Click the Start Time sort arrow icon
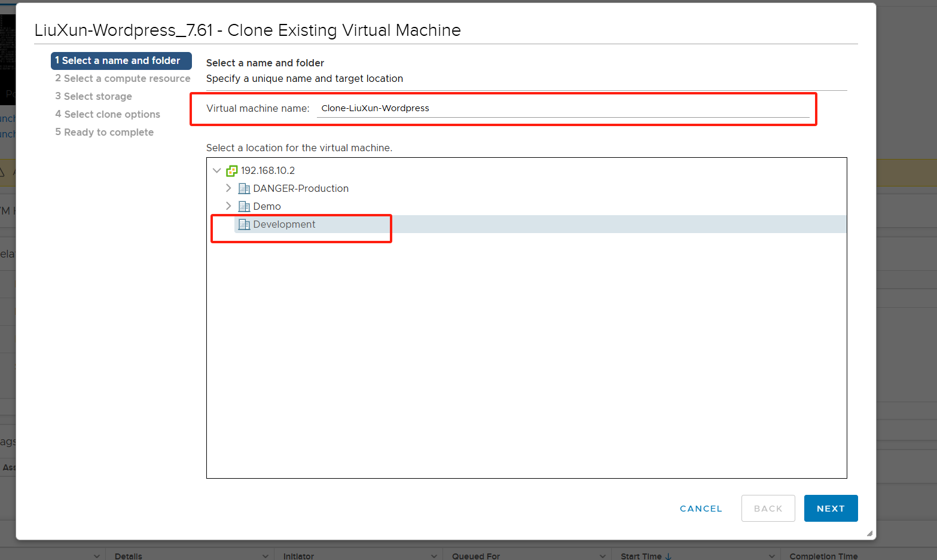 click(668, 556)
